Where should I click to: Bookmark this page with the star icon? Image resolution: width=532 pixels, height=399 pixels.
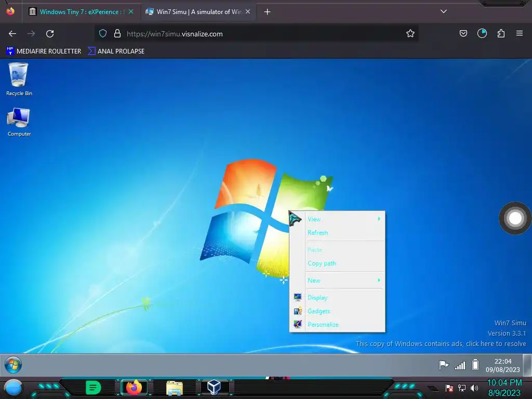point(410,34)
